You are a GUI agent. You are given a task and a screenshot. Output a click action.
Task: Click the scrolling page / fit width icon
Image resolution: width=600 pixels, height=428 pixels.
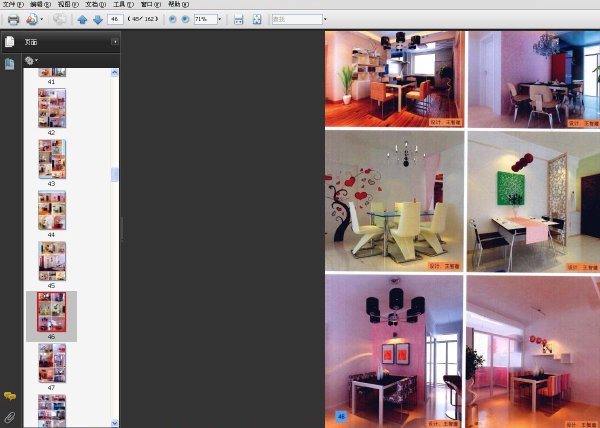point(238,19)
